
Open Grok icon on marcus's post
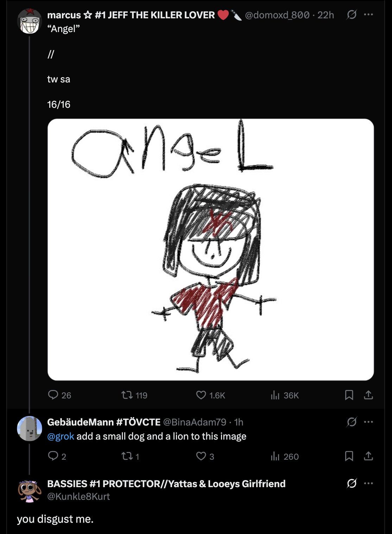[x=352, y=15]
